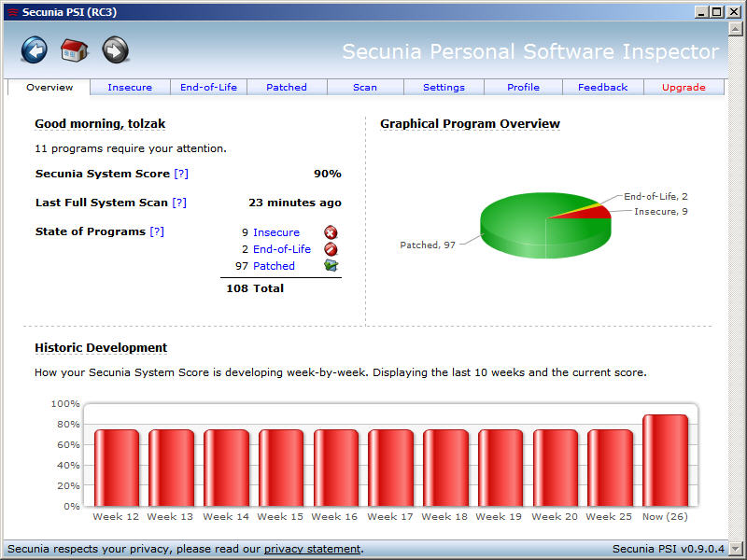
Task: Select the red Upgrade tab
Action: [684, 88]
